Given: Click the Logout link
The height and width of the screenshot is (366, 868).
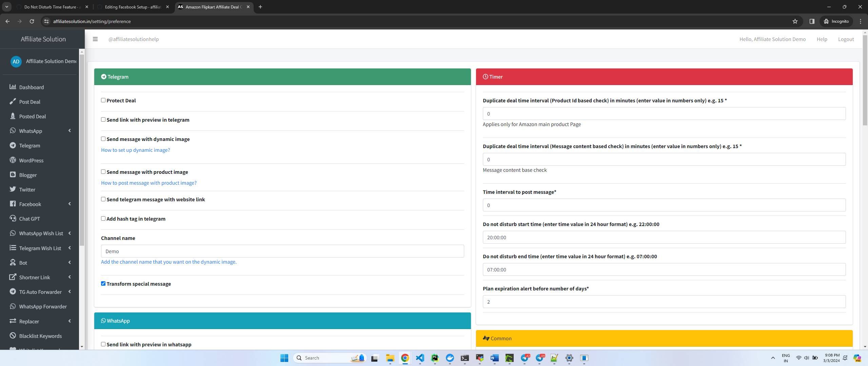Looking at the screenshot, I should point(846,39).
